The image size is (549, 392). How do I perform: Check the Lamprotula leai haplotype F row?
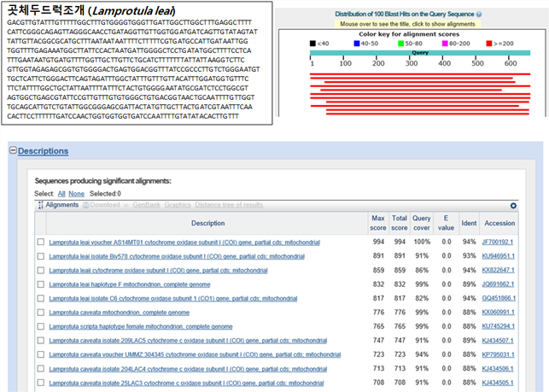41,284
